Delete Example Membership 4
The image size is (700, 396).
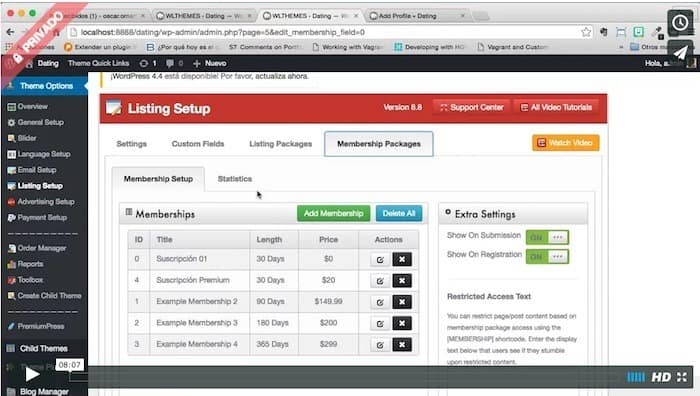pos(402,345)
